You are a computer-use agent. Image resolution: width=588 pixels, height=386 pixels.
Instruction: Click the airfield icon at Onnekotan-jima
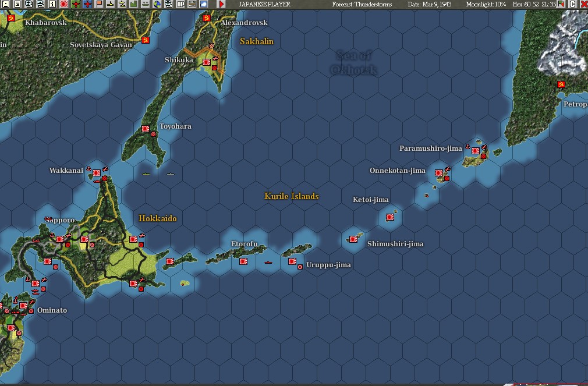[x=447, y=169]
